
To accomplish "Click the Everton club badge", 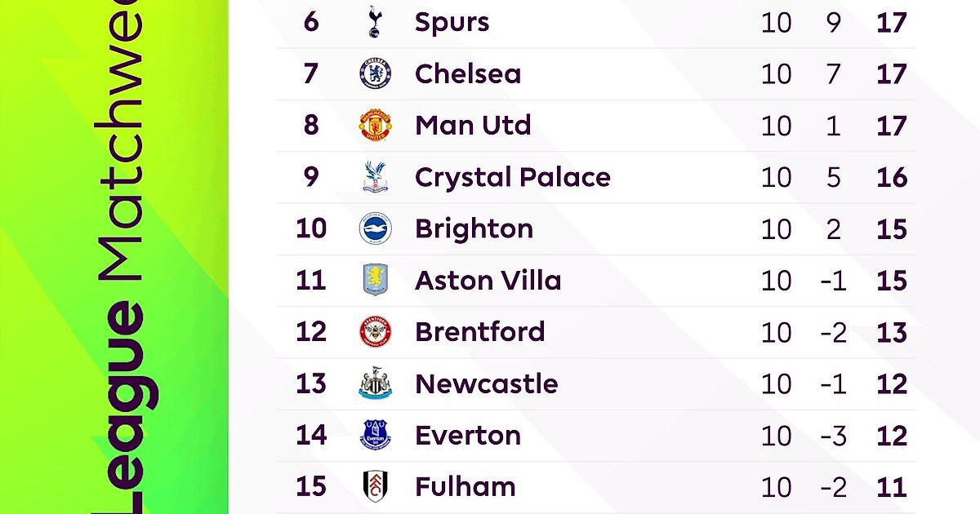I will pos(376,435).
